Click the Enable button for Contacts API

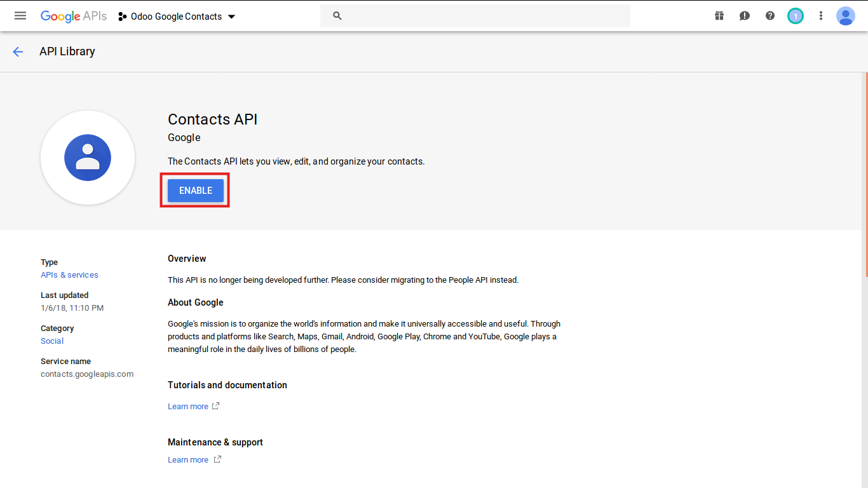(x=195, y=191)
